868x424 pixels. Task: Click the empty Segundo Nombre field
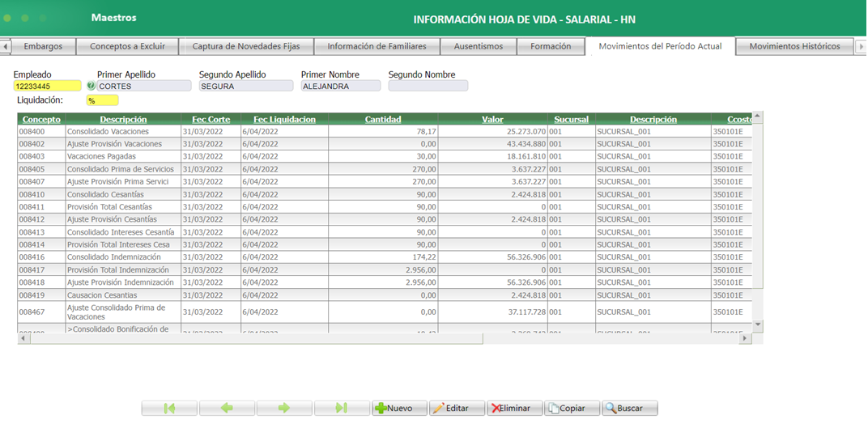tap(428, 86)
